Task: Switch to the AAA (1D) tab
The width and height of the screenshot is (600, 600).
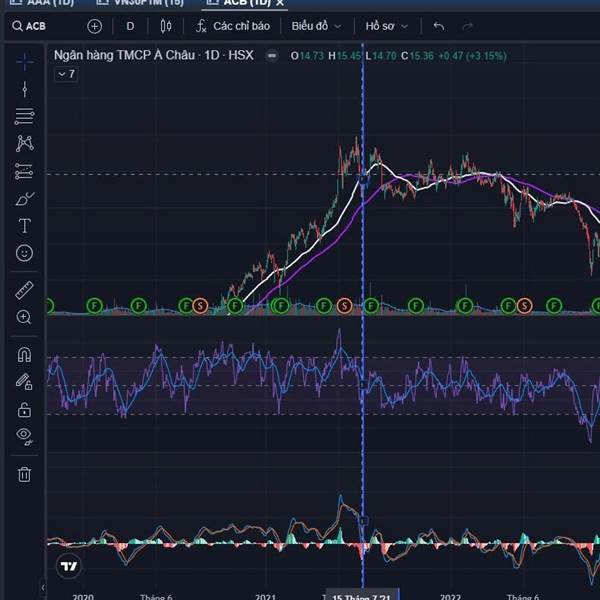Action: pos(42,3)
